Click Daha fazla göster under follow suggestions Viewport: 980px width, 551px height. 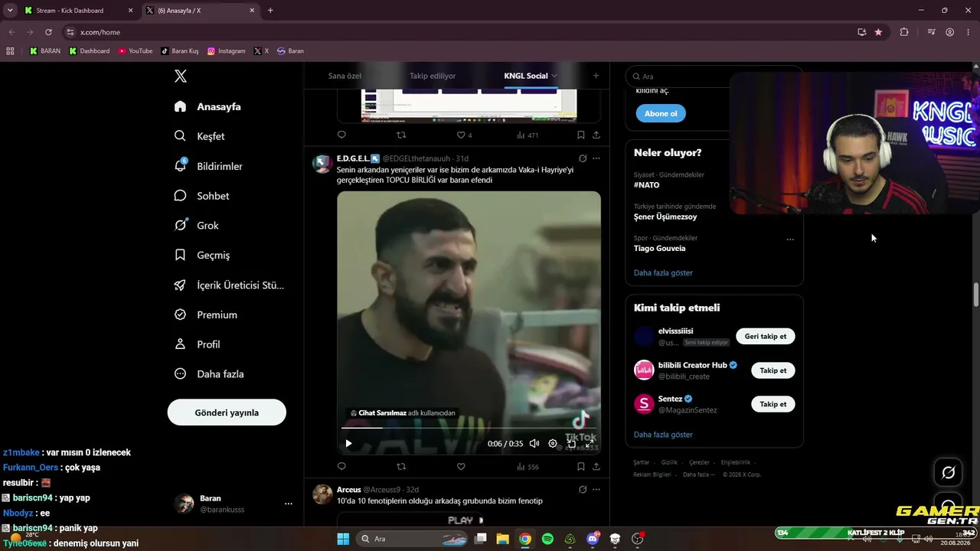(x=663, y=435)
